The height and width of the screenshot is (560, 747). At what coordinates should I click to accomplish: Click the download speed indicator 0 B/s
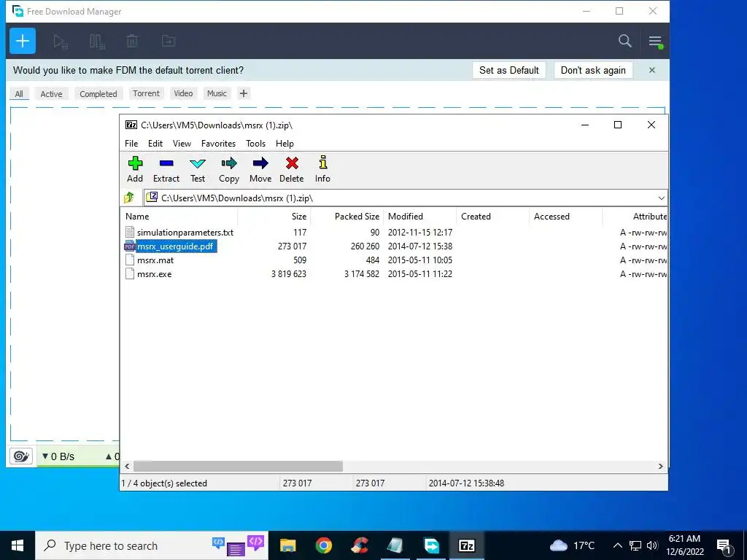coord(58,456)
